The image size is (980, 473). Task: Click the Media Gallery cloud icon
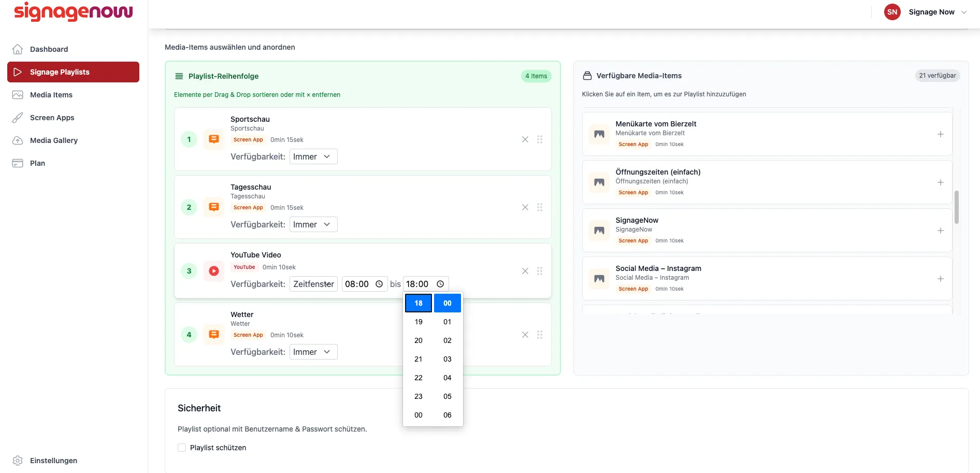point(18,140)
